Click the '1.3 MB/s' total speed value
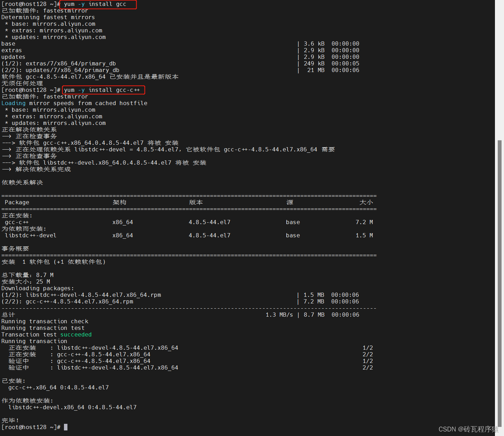This screenshot has width=504, height=436. tap(279, 315)
